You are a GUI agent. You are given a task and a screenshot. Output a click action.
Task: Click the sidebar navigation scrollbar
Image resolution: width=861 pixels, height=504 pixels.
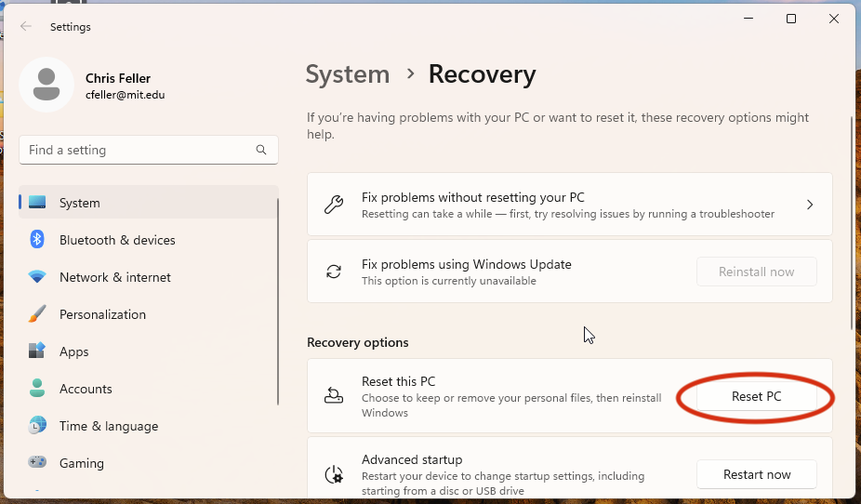[278, 302]
